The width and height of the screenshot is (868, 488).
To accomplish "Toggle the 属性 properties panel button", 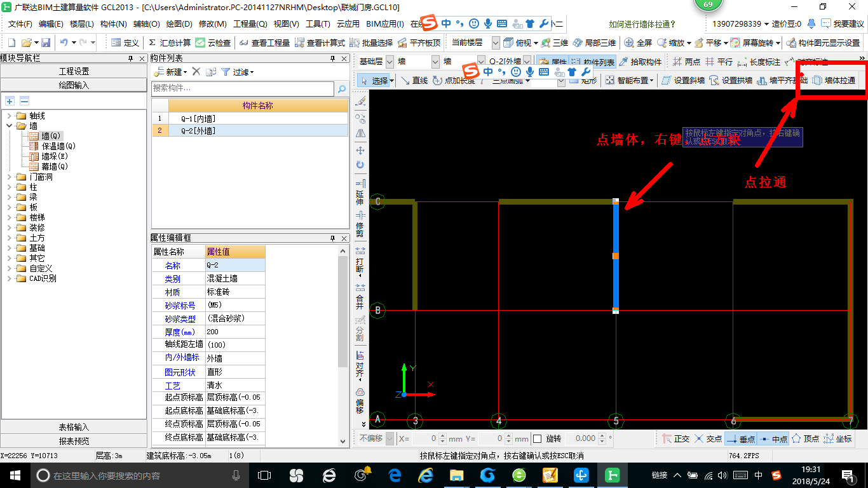I will (x=552, y=62).
